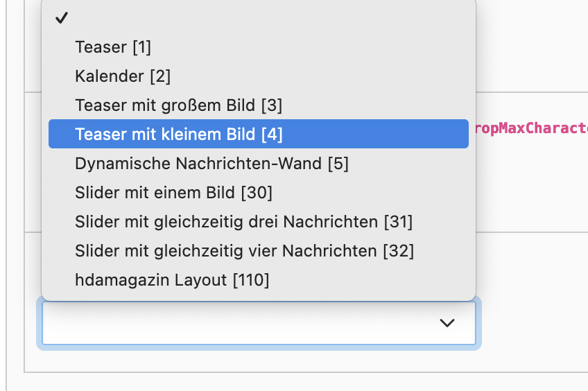This screenshot has width=588, height=391.
Task: Pick Teaser mit großem Bild [3]
Action: pyautogui.click(x=259, y=105)
